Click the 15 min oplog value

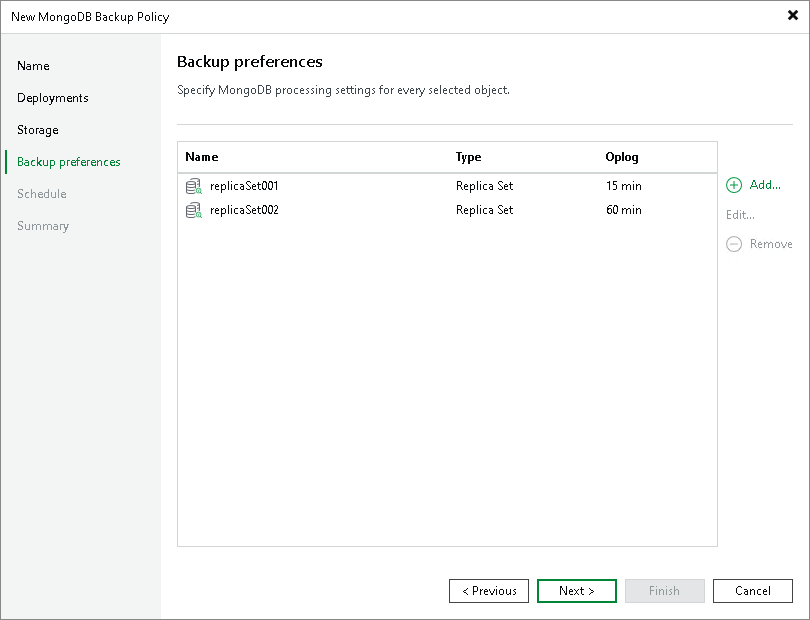[624, 186]
